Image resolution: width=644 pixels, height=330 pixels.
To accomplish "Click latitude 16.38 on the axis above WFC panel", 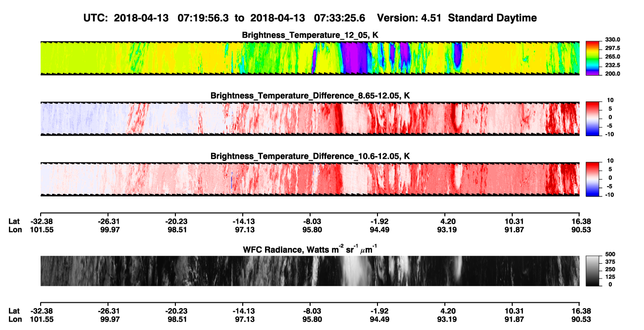I will (580, 222).
